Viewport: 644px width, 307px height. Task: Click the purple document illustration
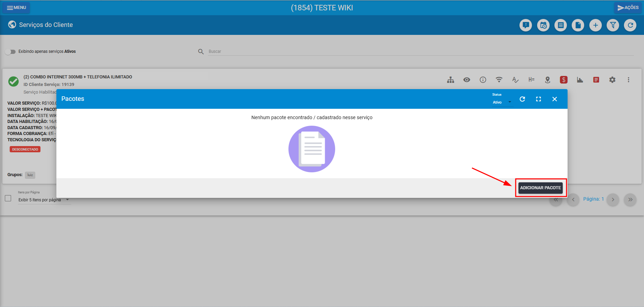point(312,149)
